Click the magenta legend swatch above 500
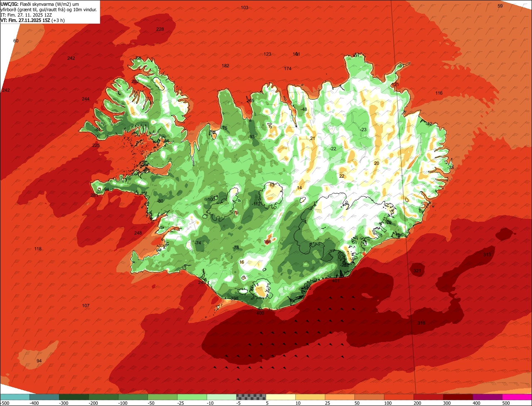Viewport: 532px width, 406px height. pos(517,397)
